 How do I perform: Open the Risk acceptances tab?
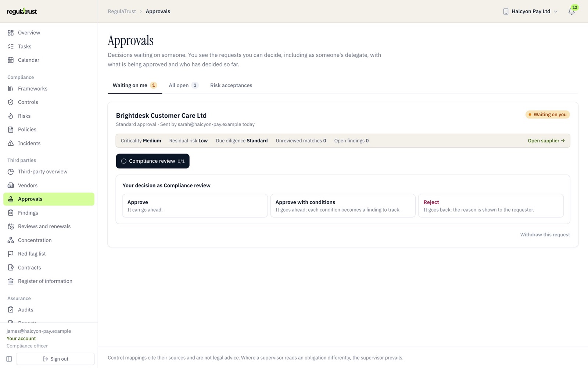click(231, 85)
